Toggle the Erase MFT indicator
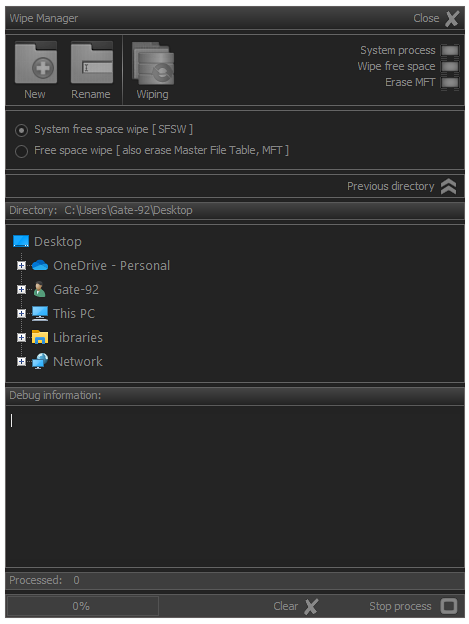This screenshot has width=469, height=624. [450, 82]
